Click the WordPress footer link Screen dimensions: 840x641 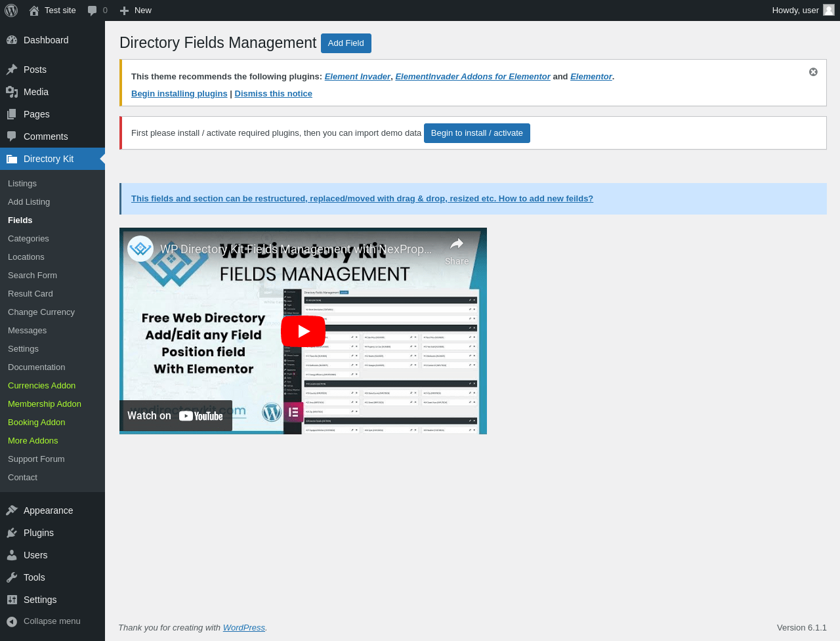(244, 628)
